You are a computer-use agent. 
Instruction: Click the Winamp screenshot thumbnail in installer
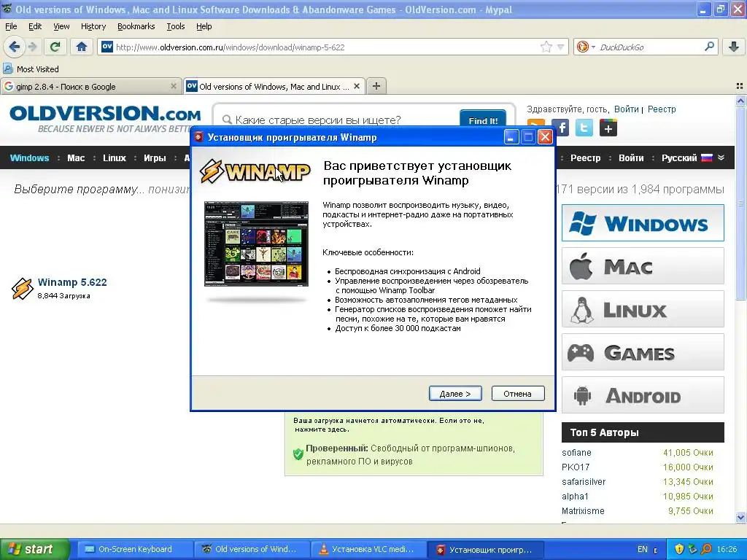[x=256, y=244]
